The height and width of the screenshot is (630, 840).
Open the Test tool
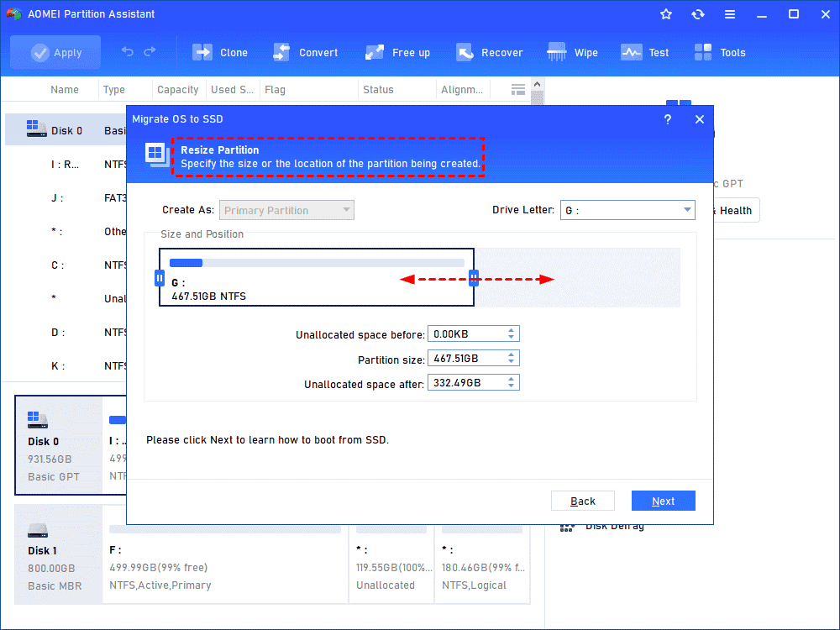(x=644, y=52)
